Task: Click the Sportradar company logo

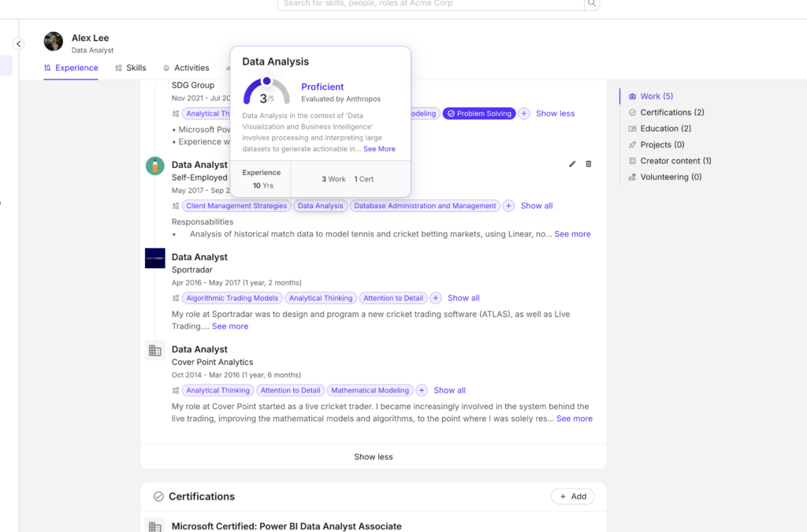Action: [155, 259]
